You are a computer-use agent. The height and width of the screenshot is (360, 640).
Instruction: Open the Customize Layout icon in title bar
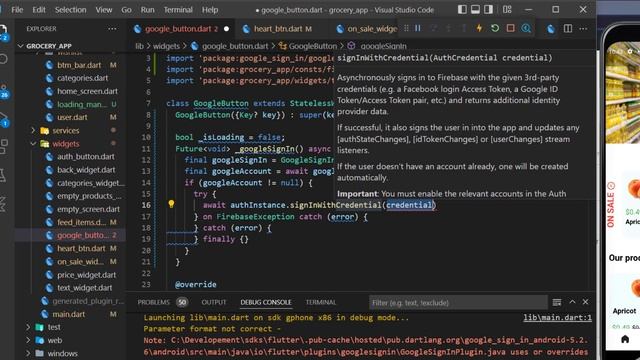pyautogui.click(x=507, y=9)
